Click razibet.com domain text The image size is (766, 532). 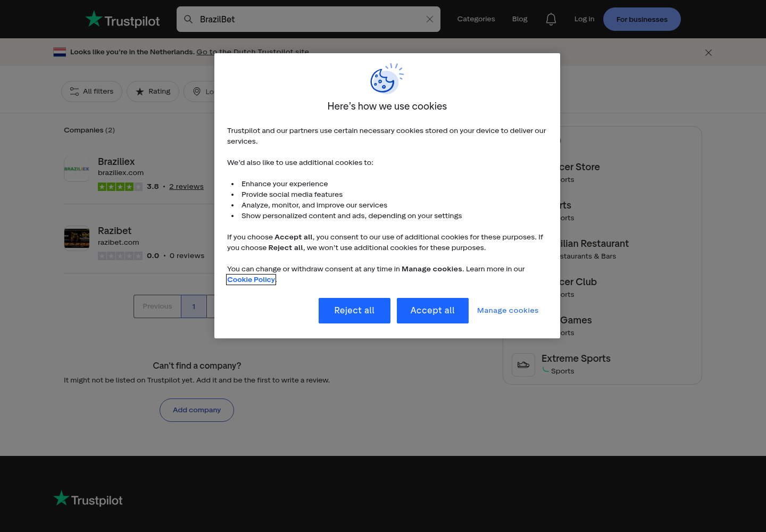(119, 243)
